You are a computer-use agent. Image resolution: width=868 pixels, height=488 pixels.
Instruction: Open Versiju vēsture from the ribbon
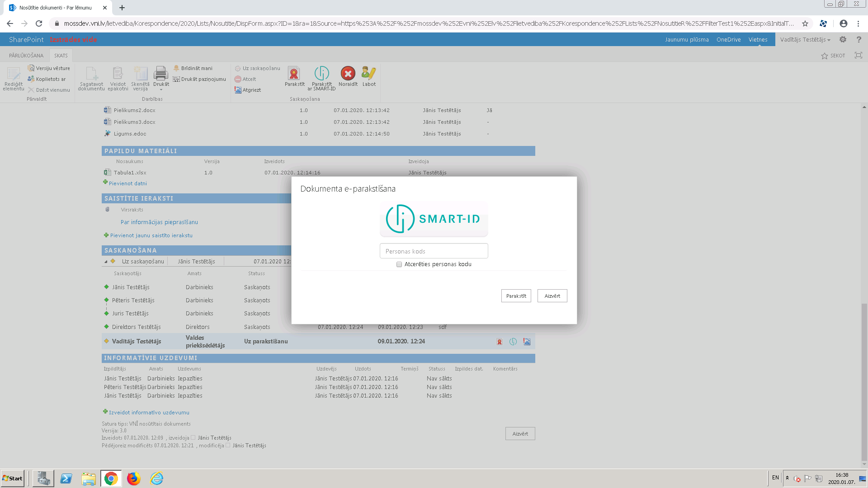(49, 68)
